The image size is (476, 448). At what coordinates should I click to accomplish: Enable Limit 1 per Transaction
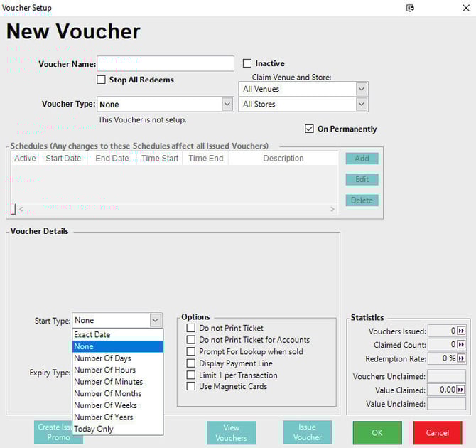190,375
